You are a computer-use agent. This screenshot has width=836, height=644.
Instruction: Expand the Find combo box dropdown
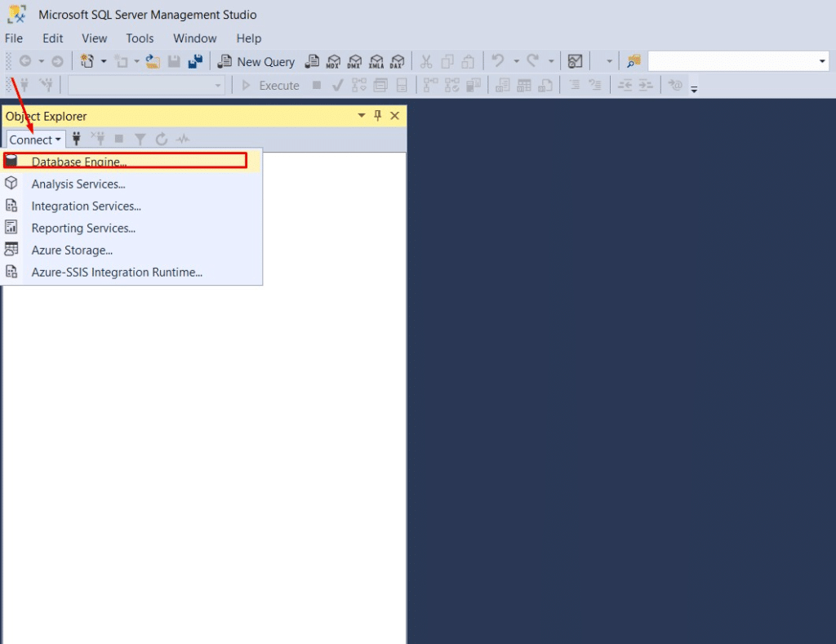point(822,62)
